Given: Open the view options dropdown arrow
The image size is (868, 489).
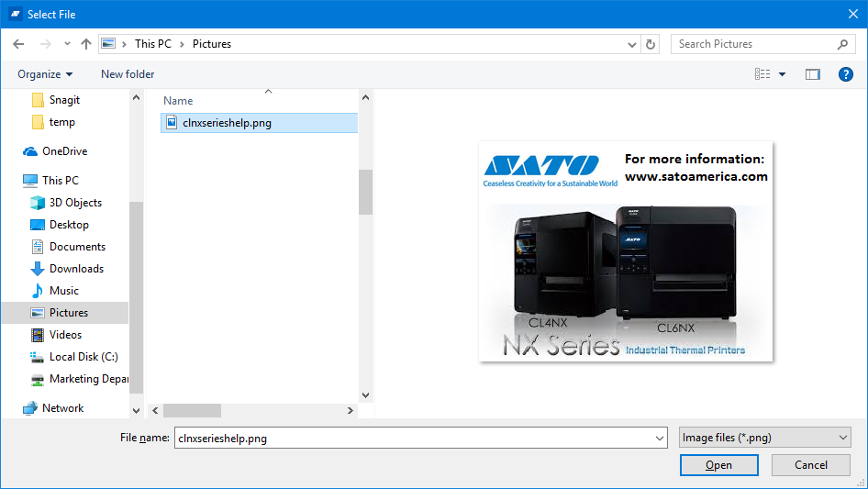Looking at the screenshot, I should tap(782, 74).
